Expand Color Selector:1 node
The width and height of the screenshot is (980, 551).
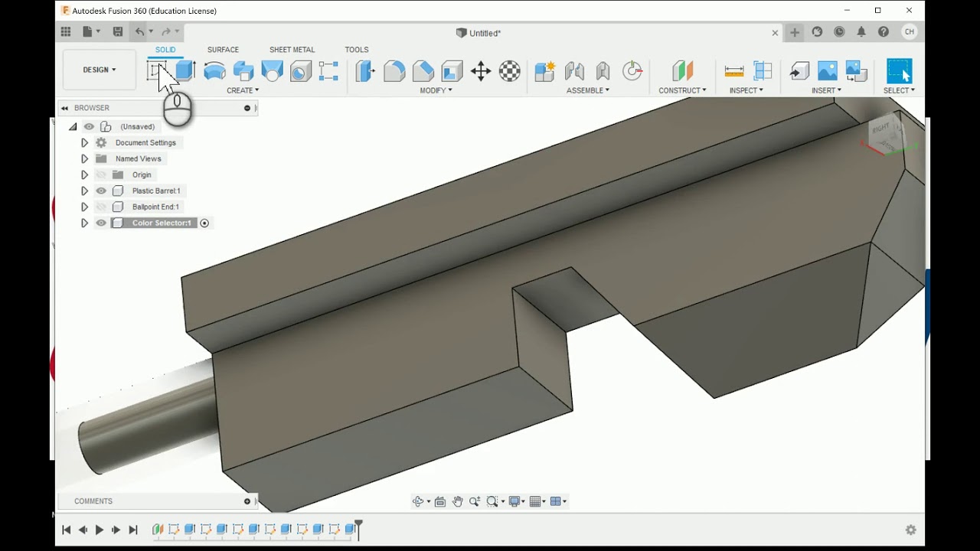84,223
